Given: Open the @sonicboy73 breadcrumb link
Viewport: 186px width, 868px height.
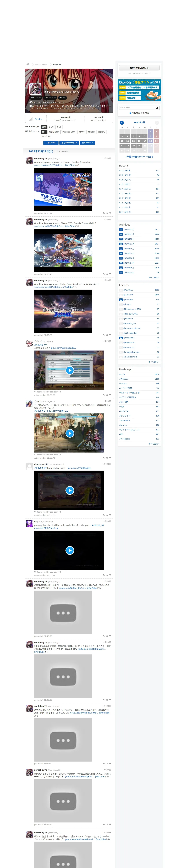Looking at the screenshot, I should coord(41,64).
